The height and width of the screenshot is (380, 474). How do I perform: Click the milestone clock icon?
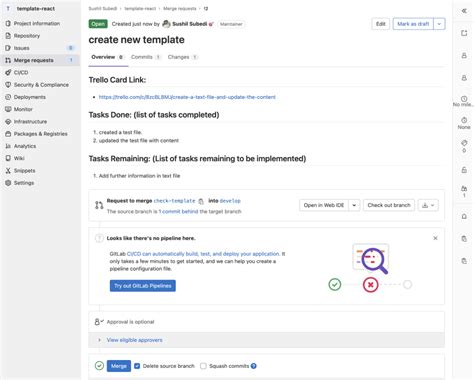pyautogui.click(x=464, y=99)
